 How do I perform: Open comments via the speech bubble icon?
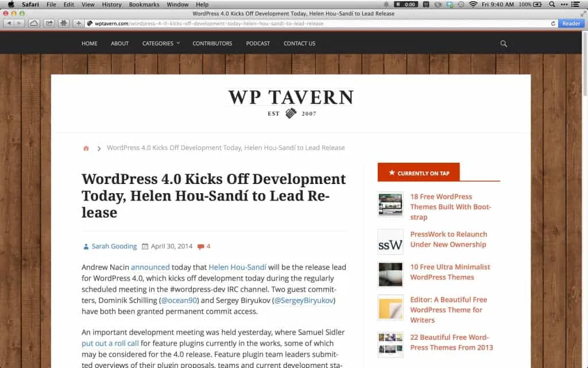pos(199,246)
